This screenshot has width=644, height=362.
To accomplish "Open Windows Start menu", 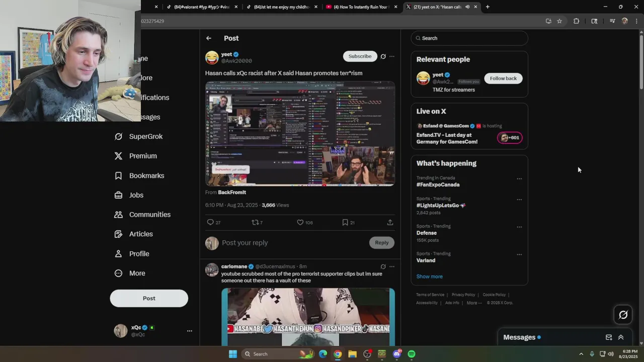I will tap(233, 354).
